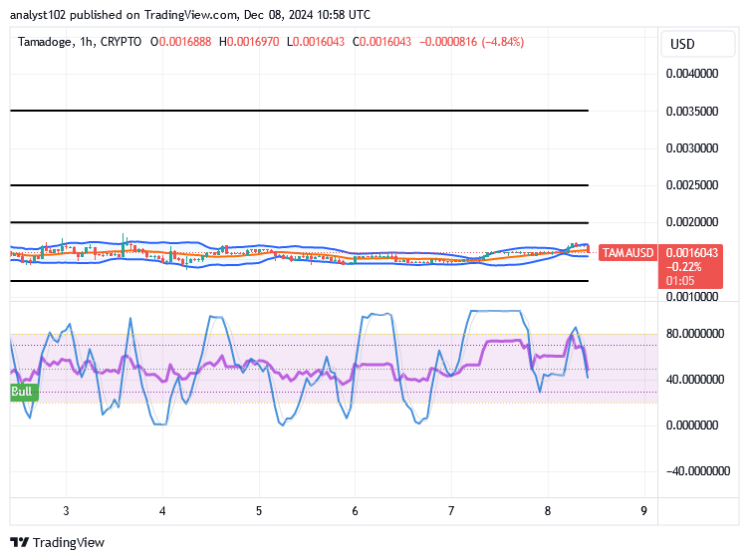Click date label 5 on time axis
Viewport: 749px width, 560px height.
pos(259,511)
